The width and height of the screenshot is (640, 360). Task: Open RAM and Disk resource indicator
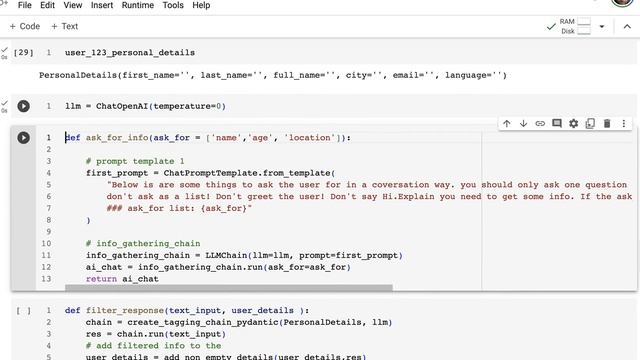point(575,26)
